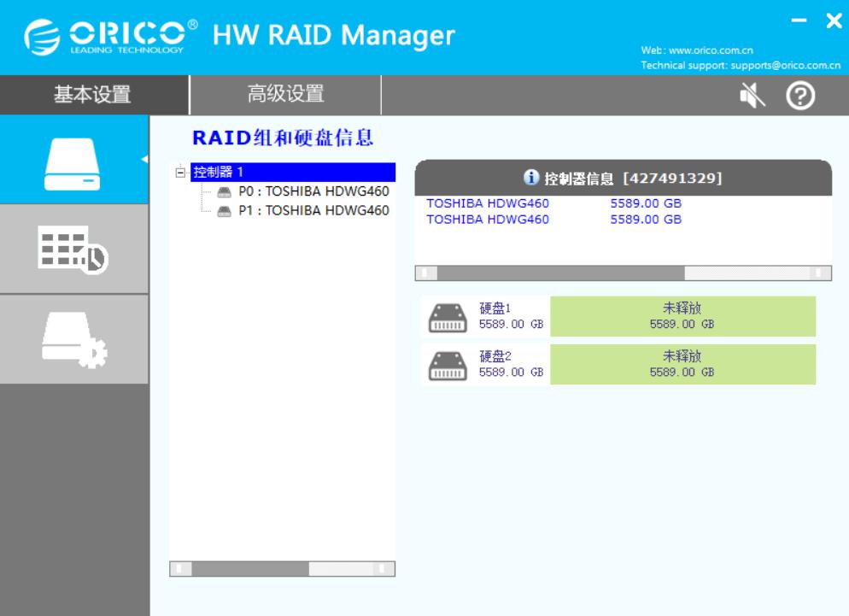Select P1 : TOSHIBA HDWG460 tree item
Viewport: 849px width, 616px height.
click(x=313, y=210)
